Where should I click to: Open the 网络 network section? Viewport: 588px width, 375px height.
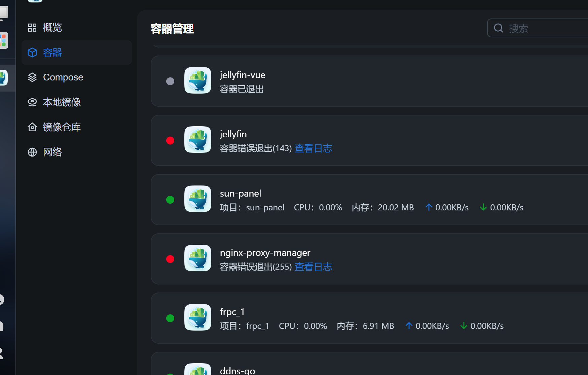click(x=77, y=152)
